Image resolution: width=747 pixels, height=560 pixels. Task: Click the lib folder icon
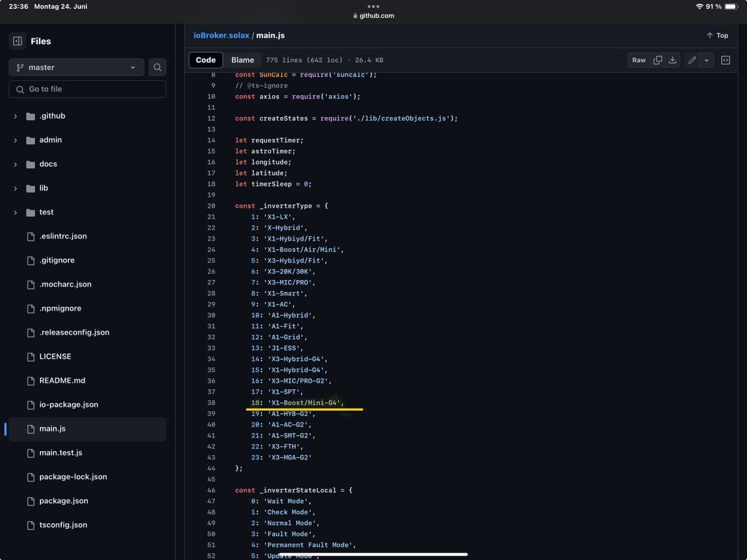tap(31, 188)
